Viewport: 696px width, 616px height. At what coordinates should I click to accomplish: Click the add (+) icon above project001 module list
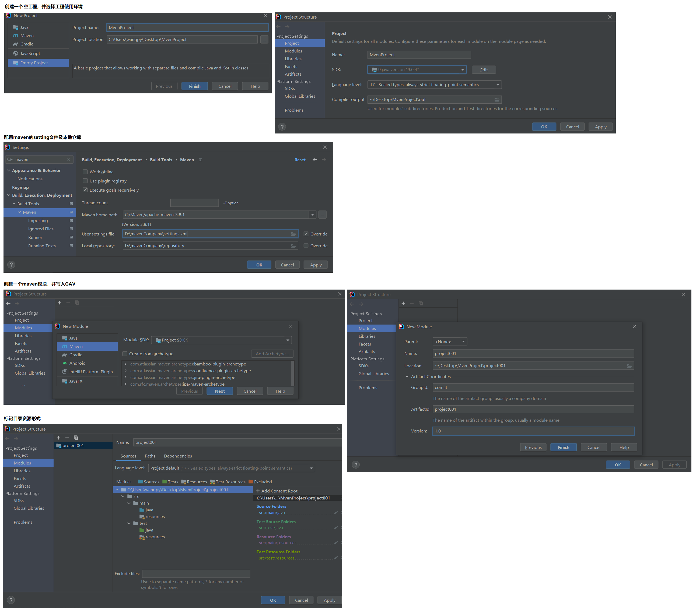(58, 438)
